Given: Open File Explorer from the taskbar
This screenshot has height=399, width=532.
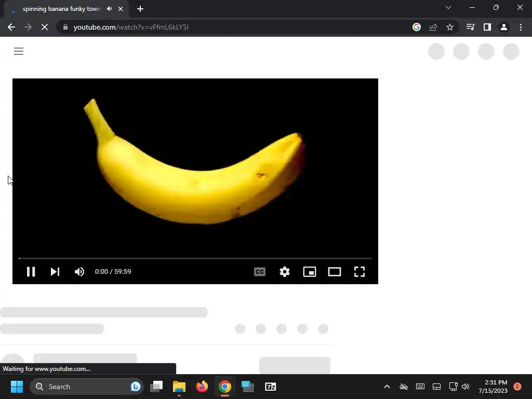Looking at the screenshot, I should point(179,387).
